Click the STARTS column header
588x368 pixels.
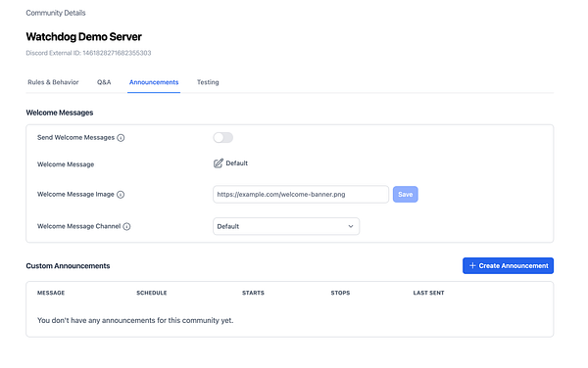pyautogui.click(x=253, y=293)
